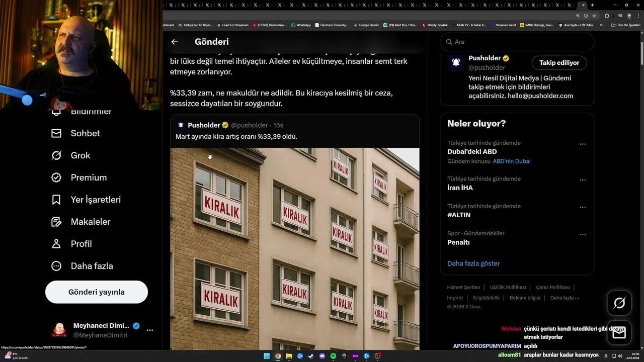Click Pusholder avatar in quoted post
The height and width of the screenshot is (362, 644).
click(181, 125)
